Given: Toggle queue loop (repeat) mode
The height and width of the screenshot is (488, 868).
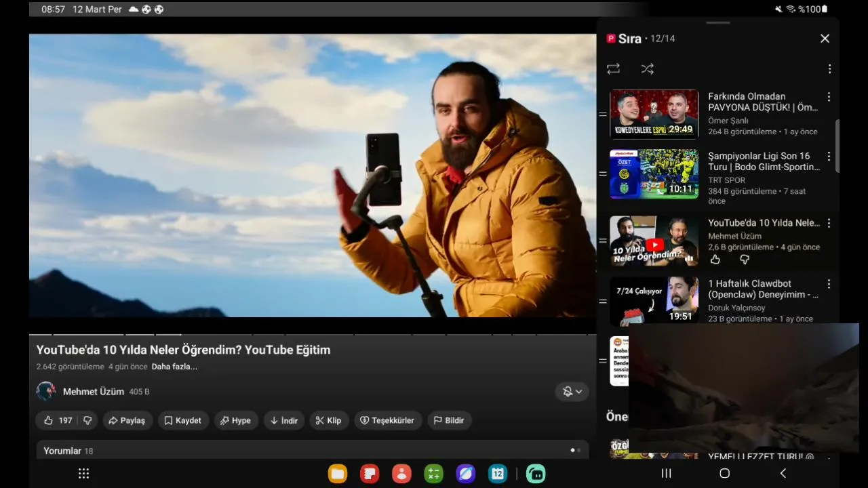Looking at the screenshot, I should (x=613, y=69).
